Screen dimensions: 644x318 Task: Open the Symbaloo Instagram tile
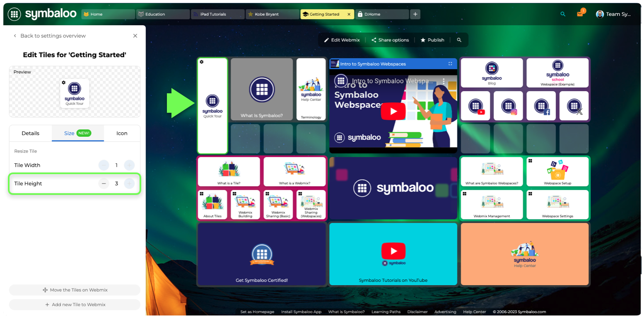tap(508, 106)
